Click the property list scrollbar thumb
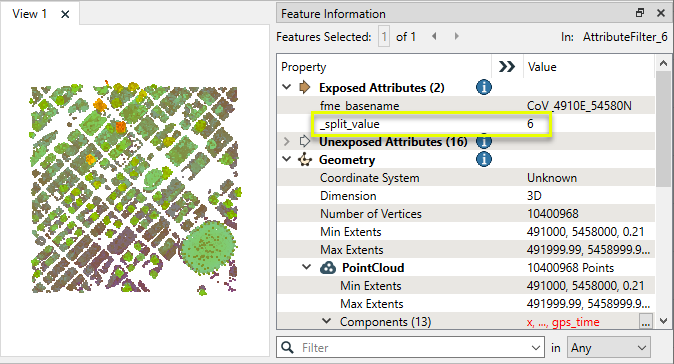The image size is (674, 364). click(x=663, y=129)
